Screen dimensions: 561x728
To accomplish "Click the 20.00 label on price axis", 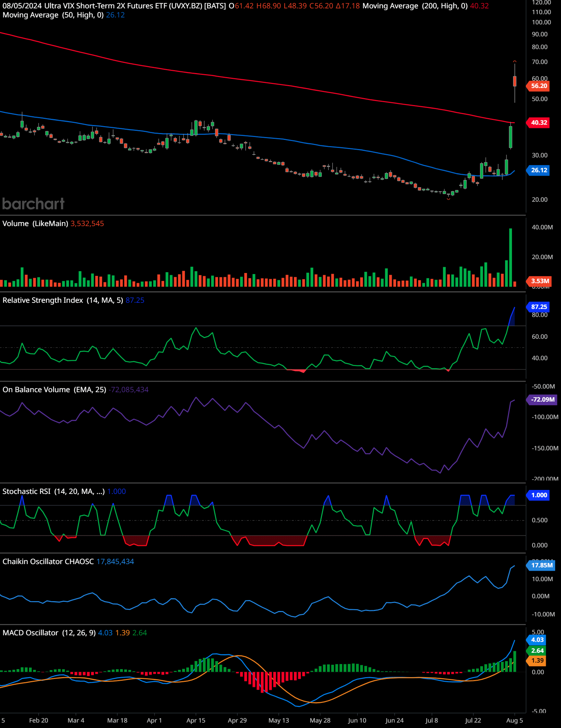I will pyautogui.click(x=540, y=200).
